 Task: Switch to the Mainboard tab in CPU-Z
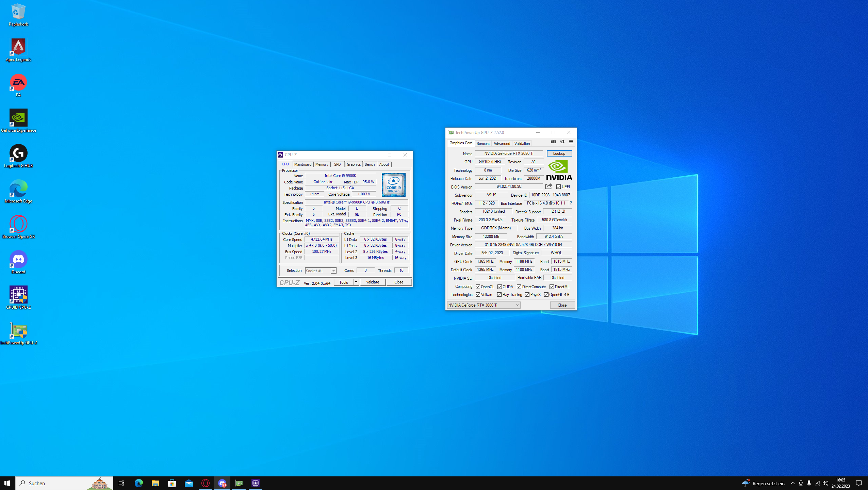(302, 164)
